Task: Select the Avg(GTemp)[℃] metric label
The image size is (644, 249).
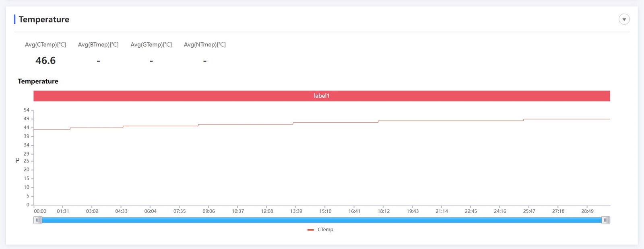Action: tap(151, 45)
